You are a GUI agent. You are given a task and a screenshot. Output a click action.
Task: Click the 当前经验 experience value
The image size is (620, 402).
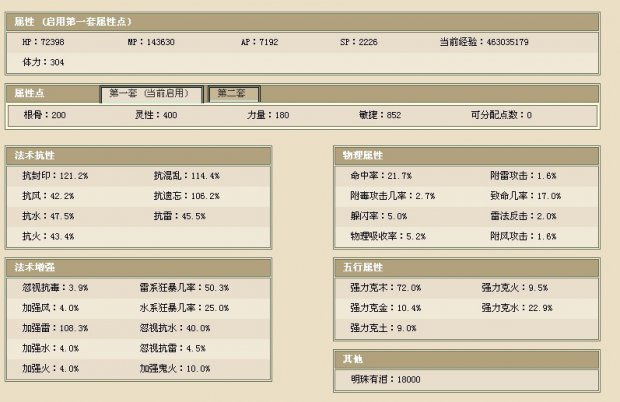pos(483,43)
